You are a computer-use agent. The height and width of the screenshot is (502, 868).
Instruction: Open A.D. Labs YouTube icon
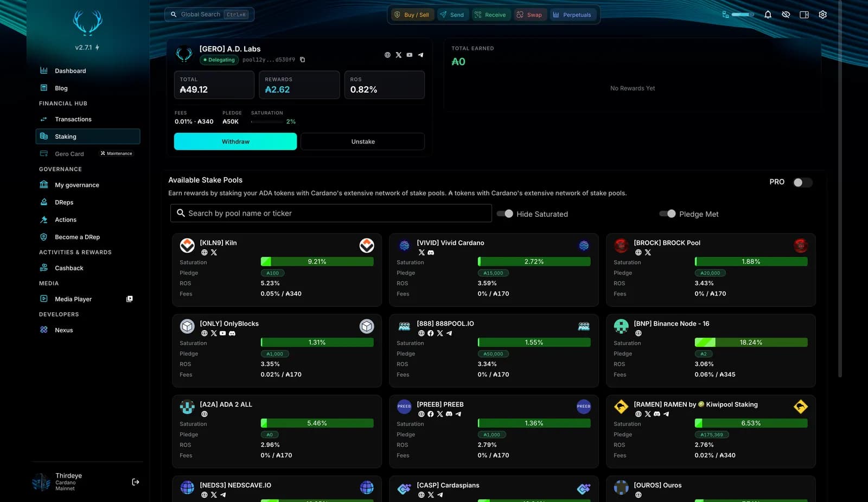410,55
